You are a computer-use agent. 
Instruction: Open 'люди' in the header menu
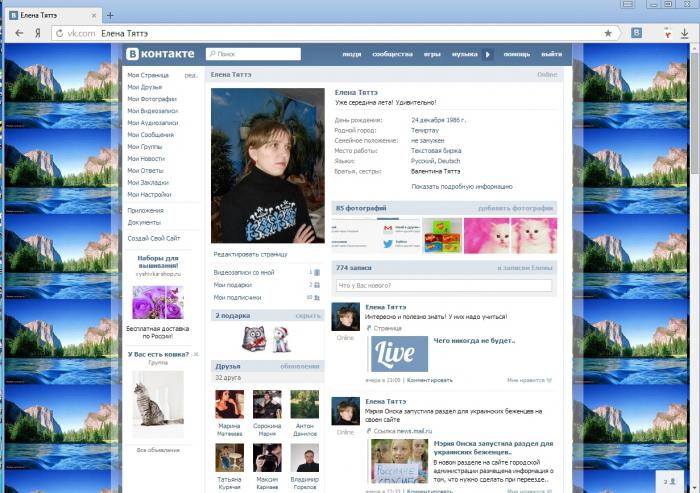click(x=352, y=54)
